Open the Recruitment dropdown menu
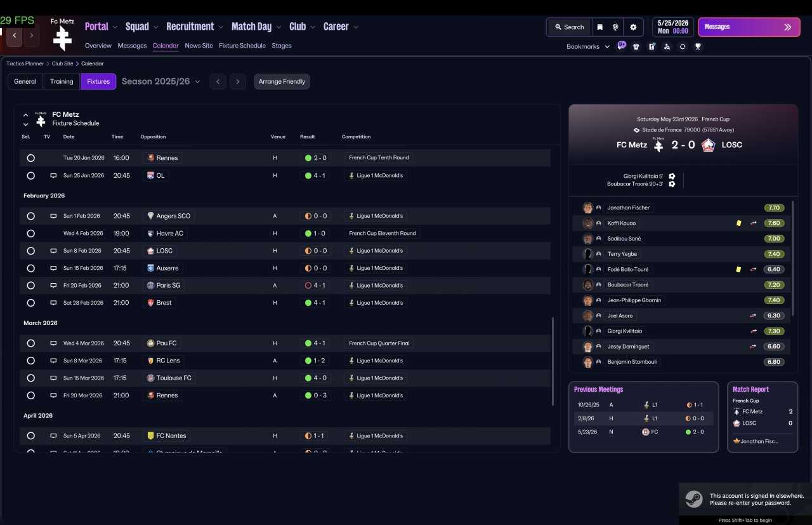The height and width of the screenshot is (525, 812). (195, 27)
